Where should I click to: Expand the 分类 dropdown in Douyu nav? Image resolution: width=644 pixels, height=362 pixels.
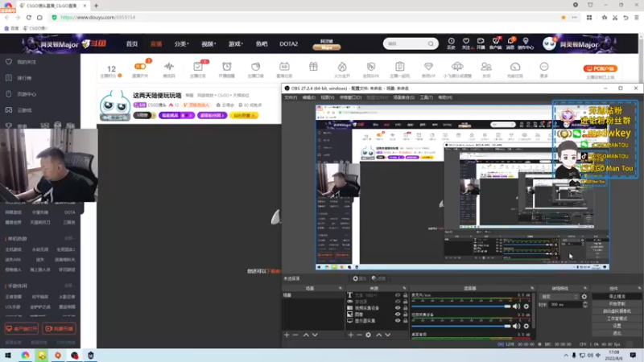(x=181, y=44)
